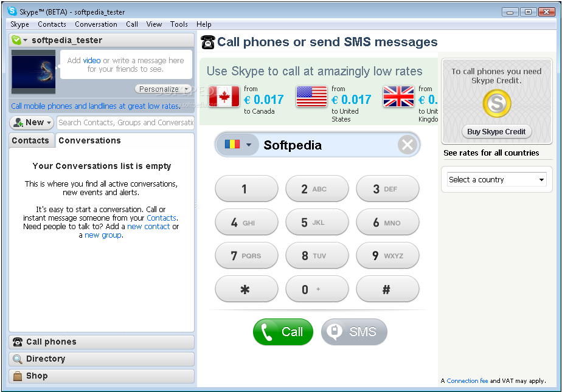Open the Tools menu
562x392 pixels.
[x=179, y=24]
